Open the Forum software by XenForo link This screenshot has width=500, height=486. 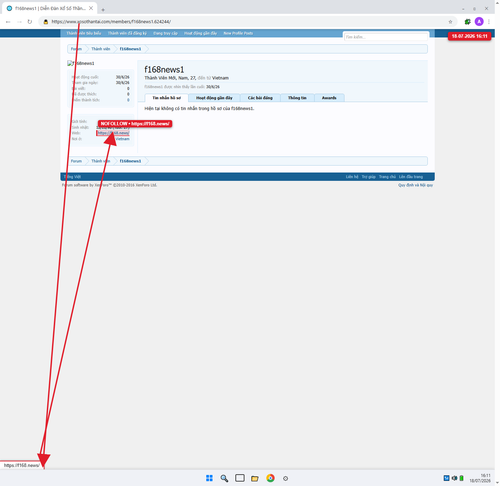pyautogui.click(x=109, y=185)
